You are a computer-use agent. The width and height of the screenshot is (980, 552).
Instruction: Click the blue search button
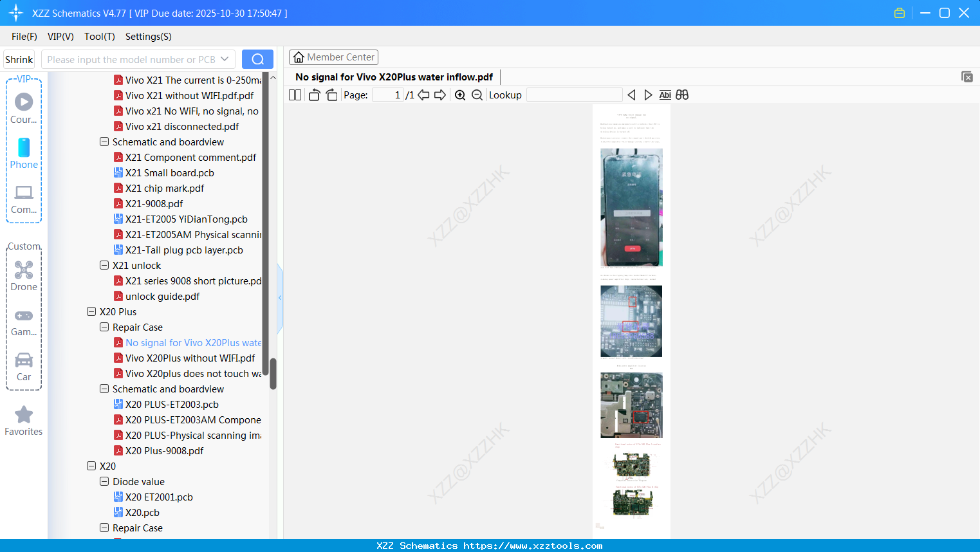pos(257,59)
